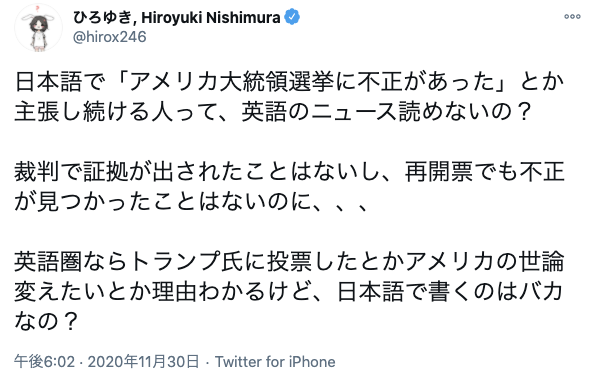Select the tweet line starting 日本語で
This screenshot has width=596, height=386.
[x=289, y=82]
